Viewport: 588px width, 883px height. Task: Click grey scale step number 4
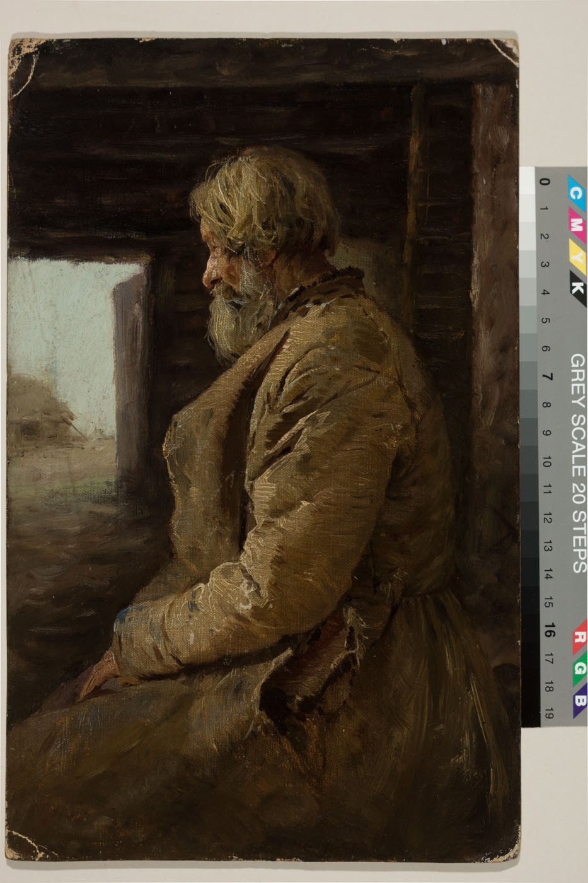(x=546, y=292)
